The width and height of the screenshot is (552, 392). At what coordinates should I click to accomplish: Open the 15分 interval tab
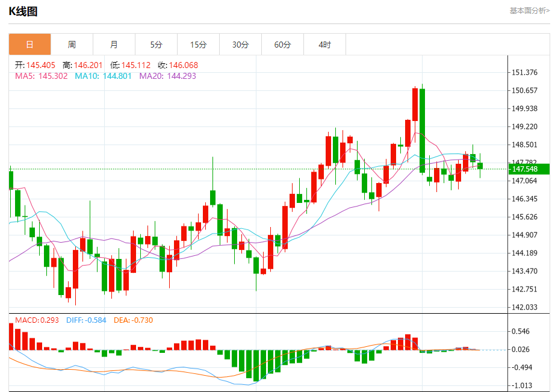pos(199,45)
